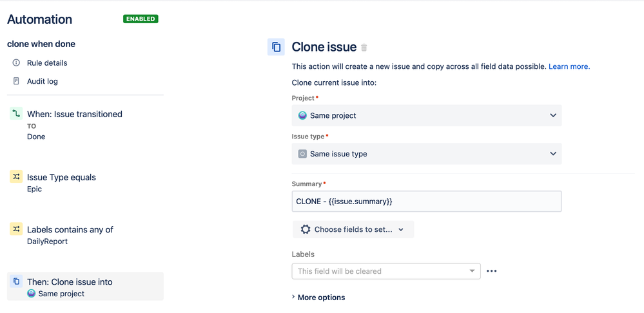Click the Issue transitioned trigger icon

16,114
